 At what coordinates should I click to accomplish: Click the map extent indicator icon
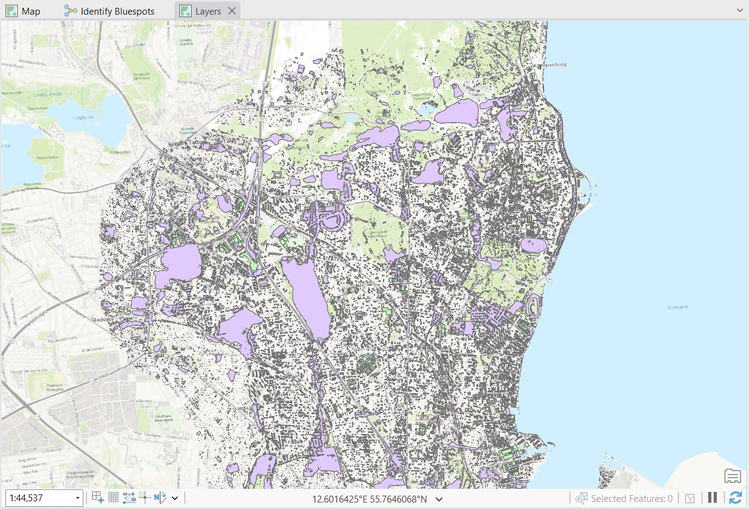point(690,498)
